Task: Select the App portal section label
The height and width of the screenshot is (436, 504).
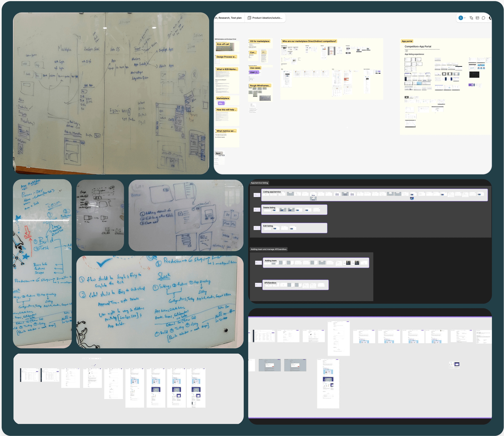Action: click(x=407, y=41)
